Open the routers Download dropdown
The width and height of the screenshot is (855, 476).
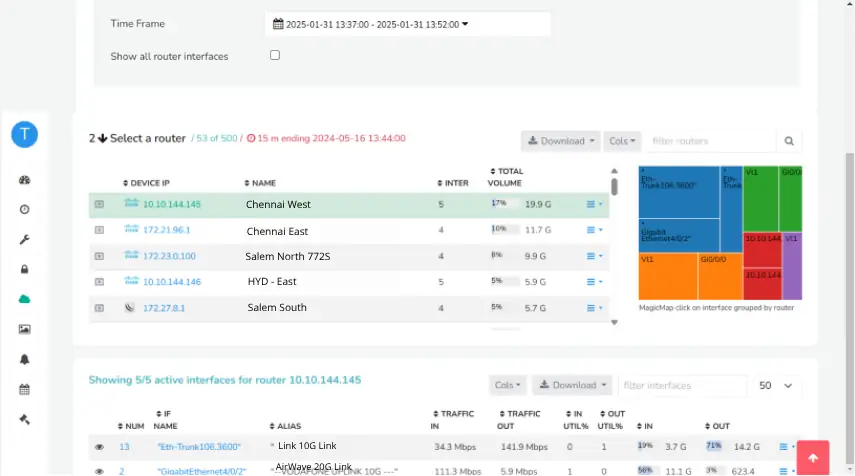click(x=561, y=141)
